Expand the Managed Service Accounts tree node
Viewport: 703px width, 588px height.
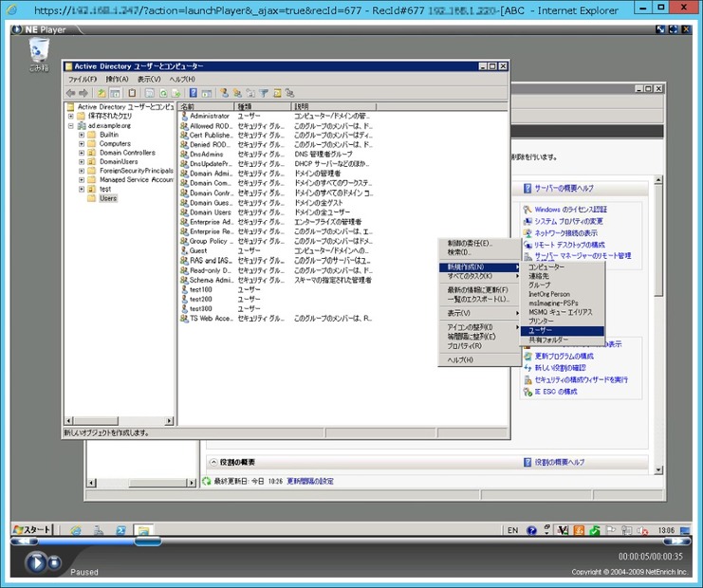pyautogui.click(x=82, y=179)
